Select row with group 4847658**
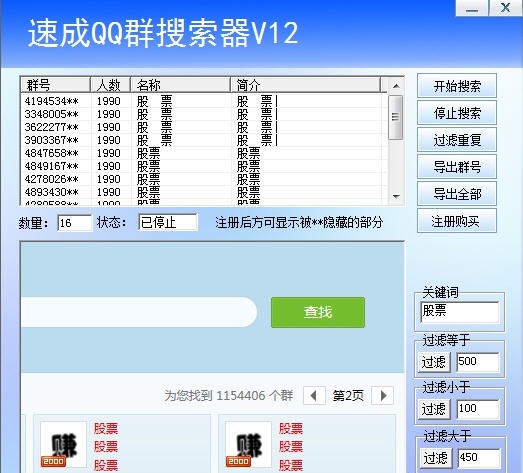 click(x=204, y=153)
